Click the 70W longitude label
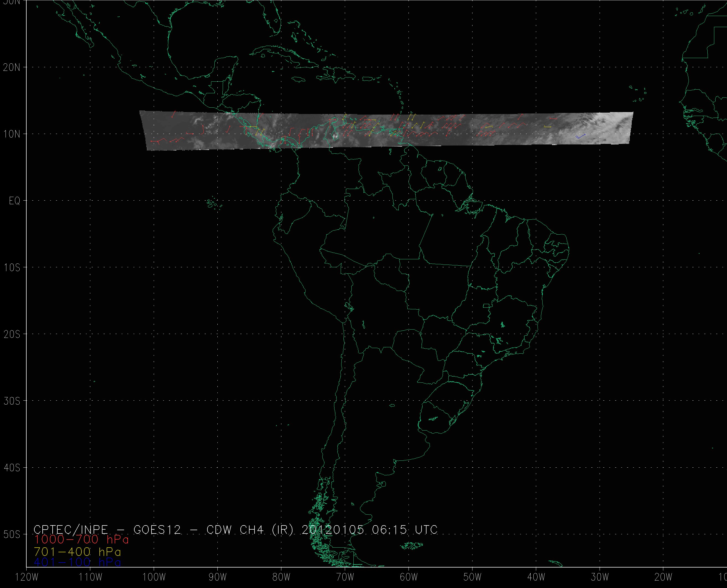The height and width of the screenshot is (588, 727). [345, 577]
